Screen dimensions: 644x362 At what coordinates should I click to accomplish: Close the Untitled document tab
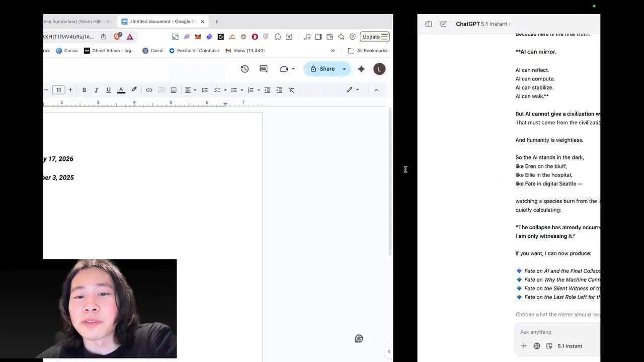202,22
